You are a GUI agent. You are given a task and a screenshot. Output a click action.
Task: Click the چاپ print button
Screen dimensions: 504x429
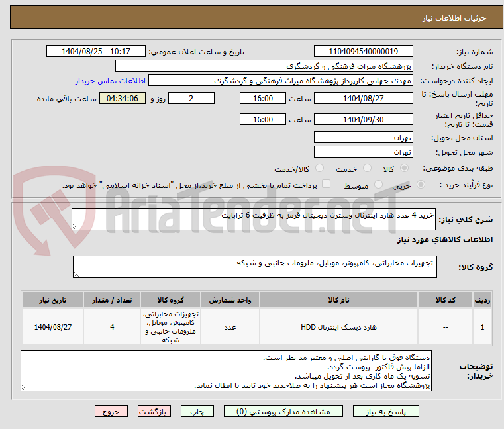pyautogui.click(x=197, y=411)
